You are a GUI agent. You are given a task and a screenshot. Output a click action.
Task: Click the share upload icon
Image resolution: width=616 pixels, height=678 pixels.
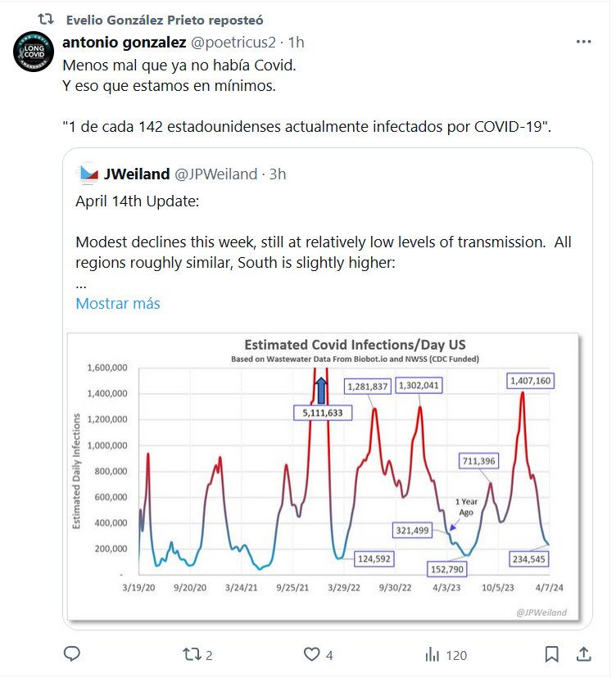[x=583, y=654]
